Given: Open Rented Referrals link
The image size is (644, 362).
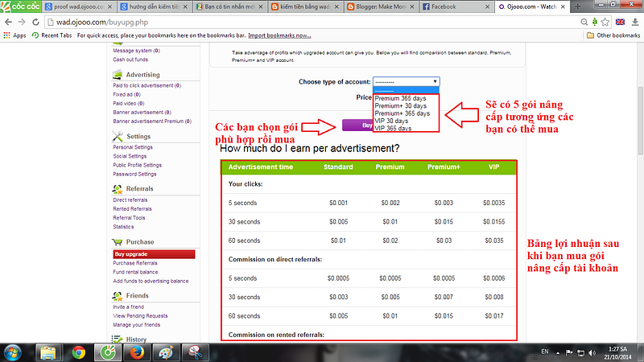Looking at the screenshot, I should pos(132,209).
